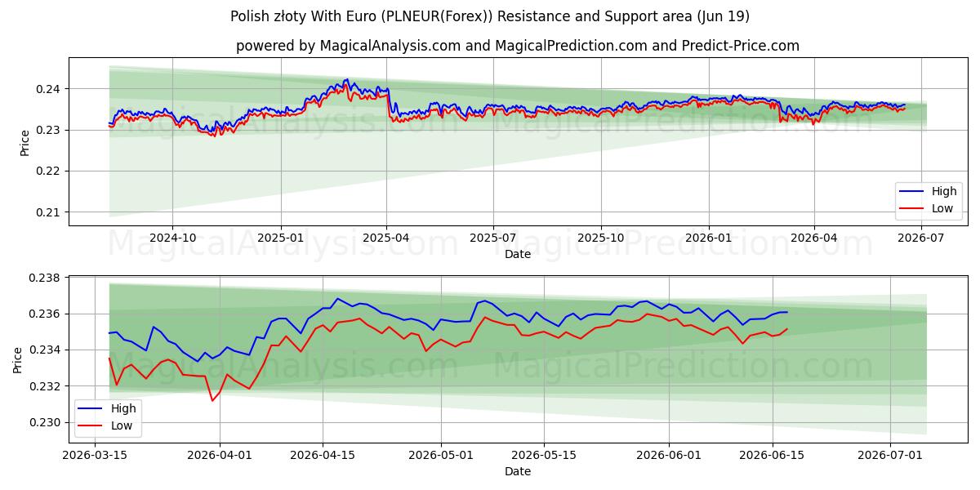Click the top chart y-axis value '0.22'
This screenshot has width=980, height=490.
click(49, 171)
